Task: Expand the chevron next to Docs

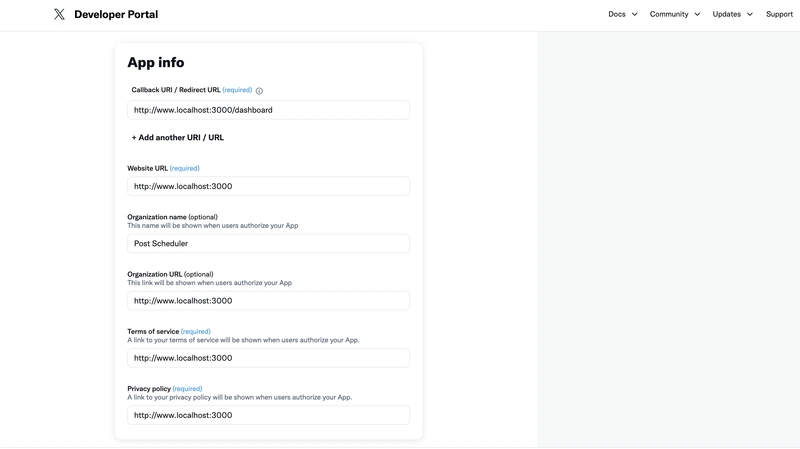Action: (x=634, y=15)
